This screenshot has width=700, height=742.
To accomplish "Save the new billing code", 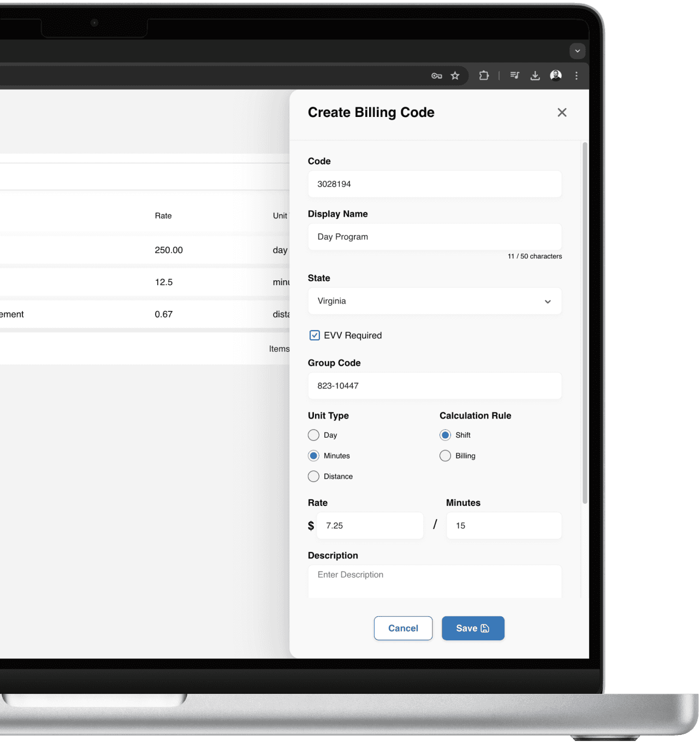I will point(473,628).
